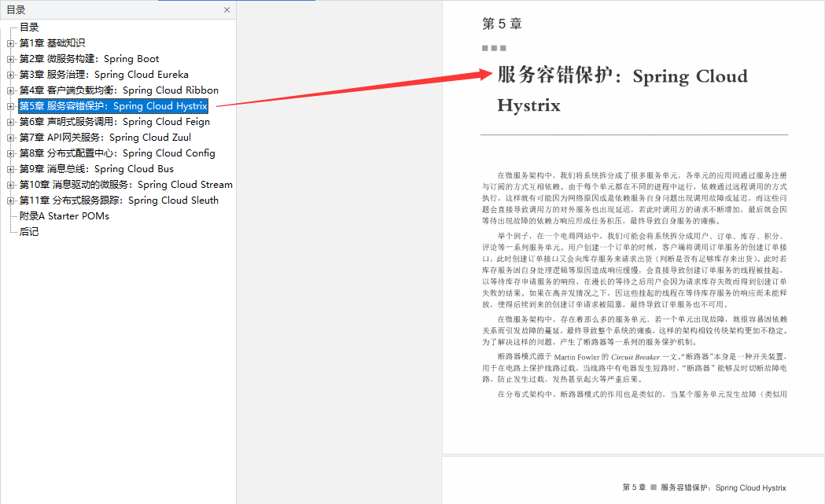The height and width of the screenshot is (504, 825).
Task: Go to 第4章 客户端负载均衡: Spring Cloud Ribbon
Action: 119,90
